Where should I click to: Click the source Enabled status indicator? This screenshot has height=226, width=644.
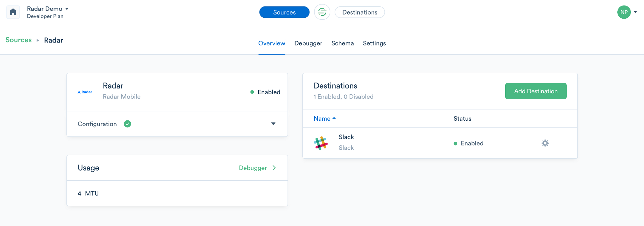265,92
